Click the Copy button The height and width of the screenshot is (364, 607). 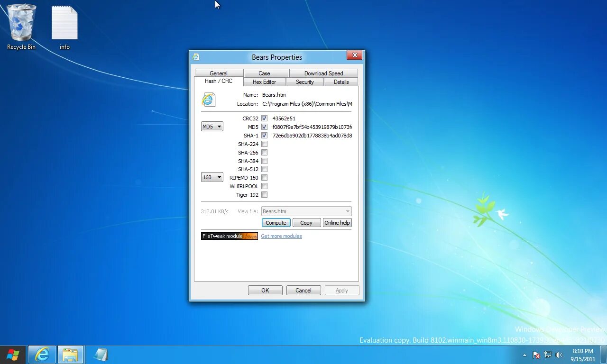pos(306,223)
